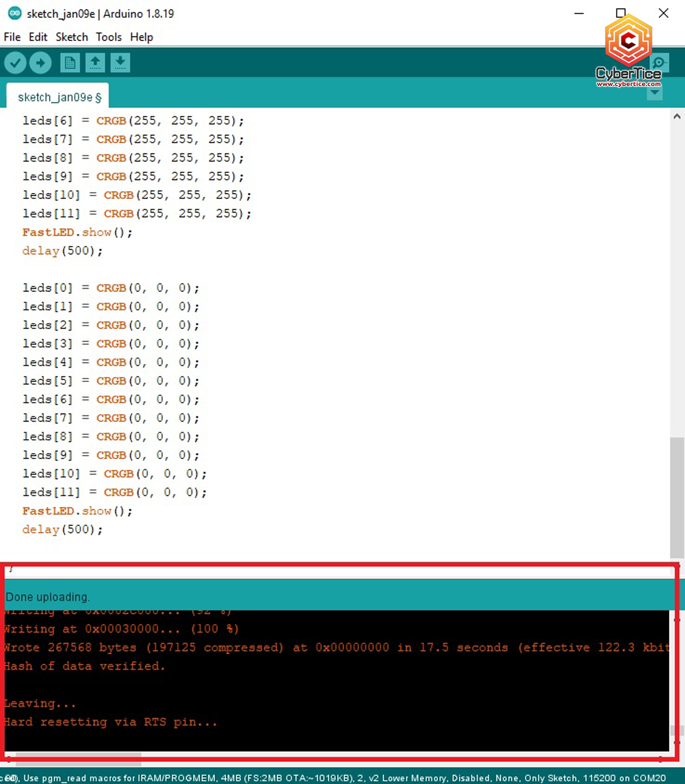Save the sketch with the down-arrow icon

(120, 63)
